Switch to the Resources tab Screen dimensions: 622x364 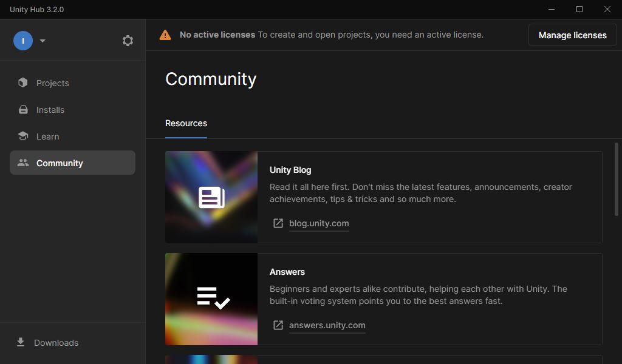(x=186, y=123)
